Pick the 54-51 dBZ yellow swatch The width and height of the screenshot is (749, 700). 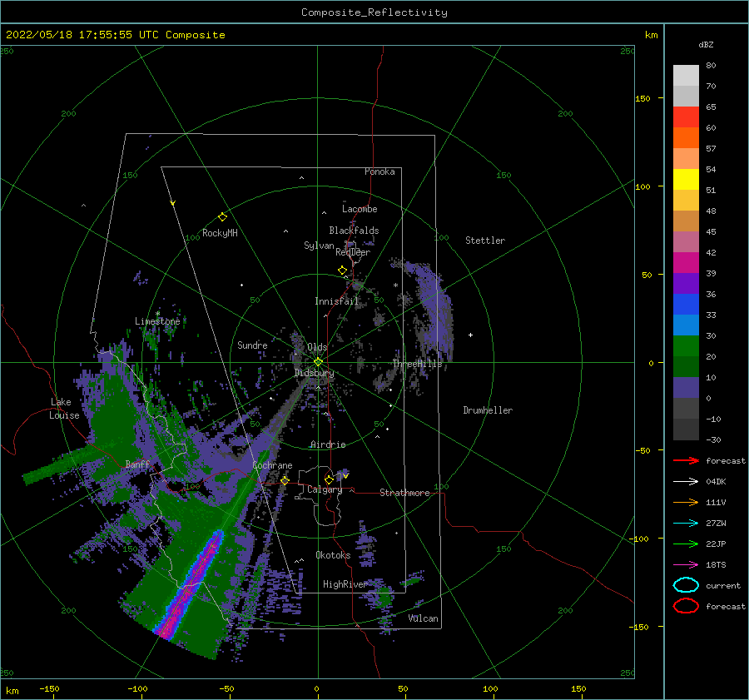(686, 180)
